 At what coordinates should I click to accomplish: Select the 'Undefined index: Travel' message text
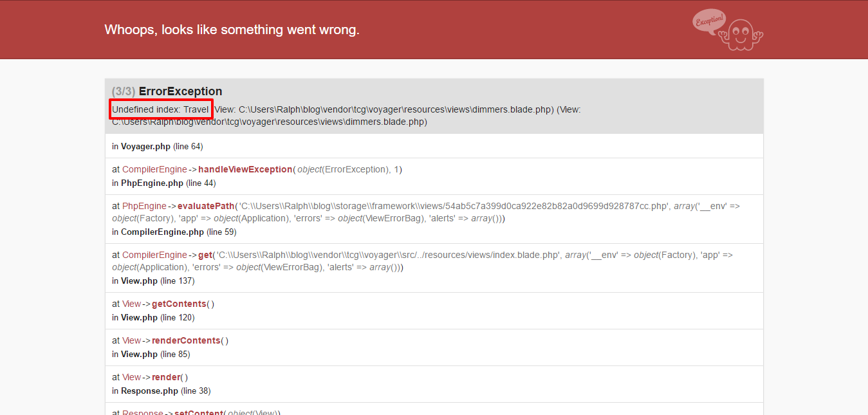point(160,109)
